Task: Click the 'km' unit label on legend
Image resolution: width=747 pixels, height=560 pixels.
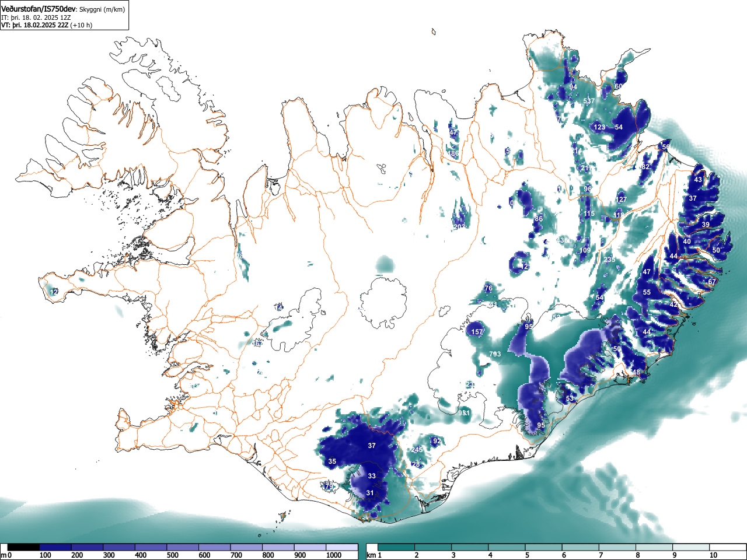Action: (x=371, y=555)
